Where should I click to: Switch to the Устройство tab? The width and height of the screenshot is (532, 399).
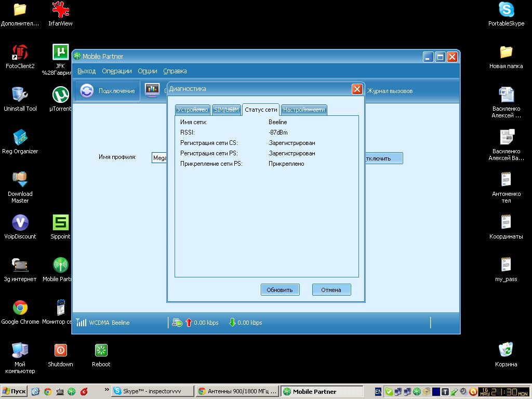[x=192, y=110]
